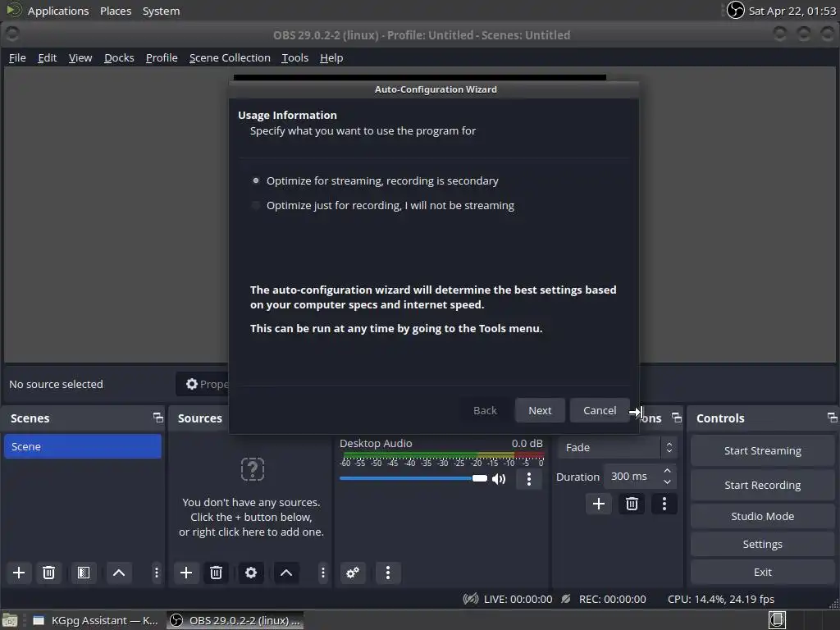Undock the Controls panel float icon
Viewport: 840px width, 630px height.
[x=832, y=418]
